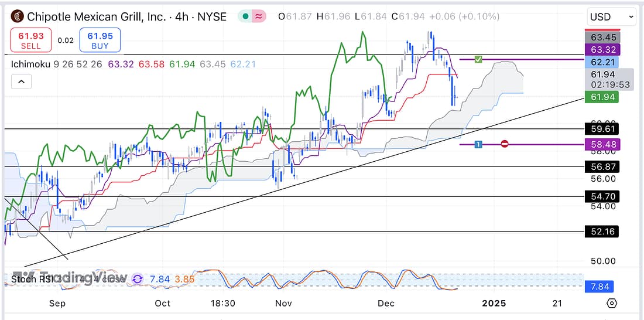Select the Ichimoku indicator legend label
Image resolution: width=644 pixels, height=320 pixels.
coord(30,63)
